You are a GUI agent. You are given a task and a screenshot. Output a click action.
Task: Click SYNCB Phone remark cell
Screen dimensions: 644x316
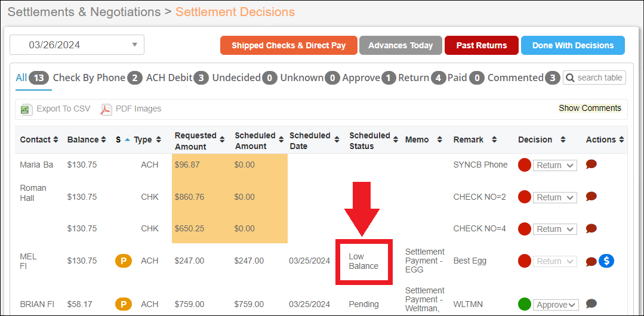[480, 165]
